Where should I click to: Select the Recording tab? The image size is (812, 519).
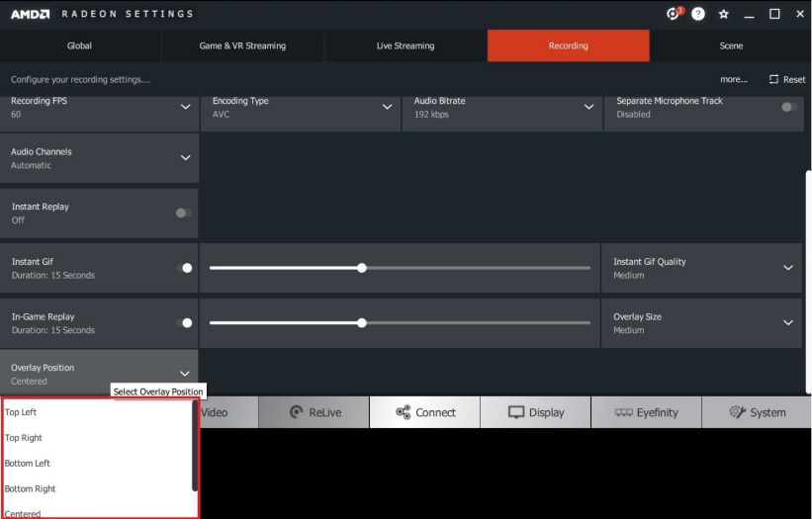(568, 45)
